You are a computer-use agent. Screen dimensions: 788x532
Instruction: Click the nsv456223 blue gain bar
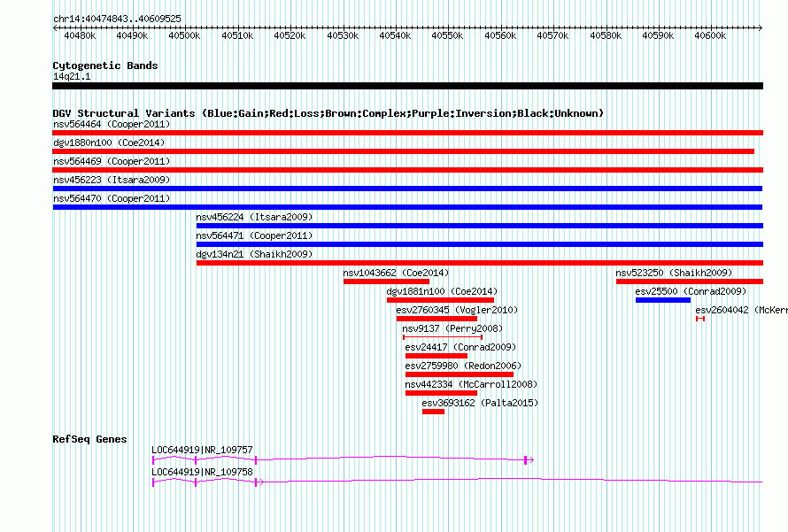[407, 189]
